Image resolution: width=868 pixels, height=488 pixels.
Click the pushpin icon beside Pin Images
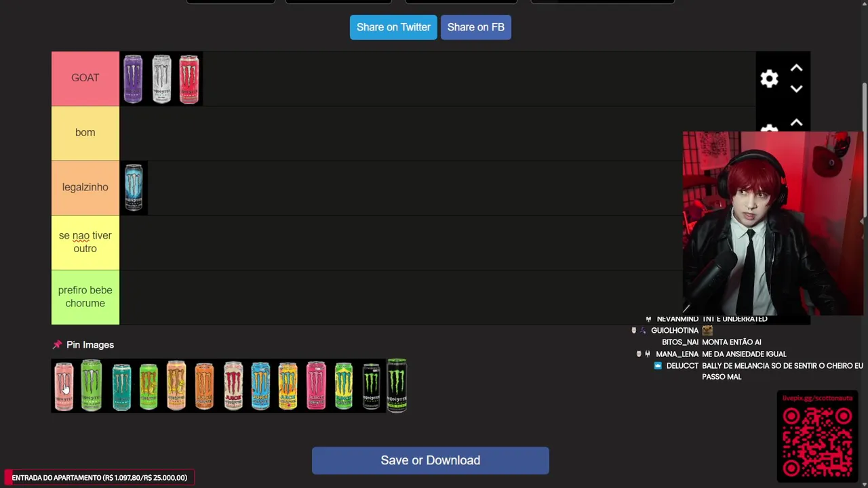tap(57, 345)
